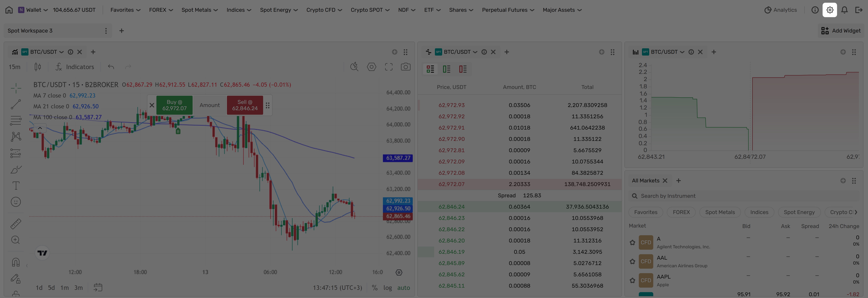Open the quick search icon on chart toolbar
The height and width of the screenshot is (298, 868).
354,67
